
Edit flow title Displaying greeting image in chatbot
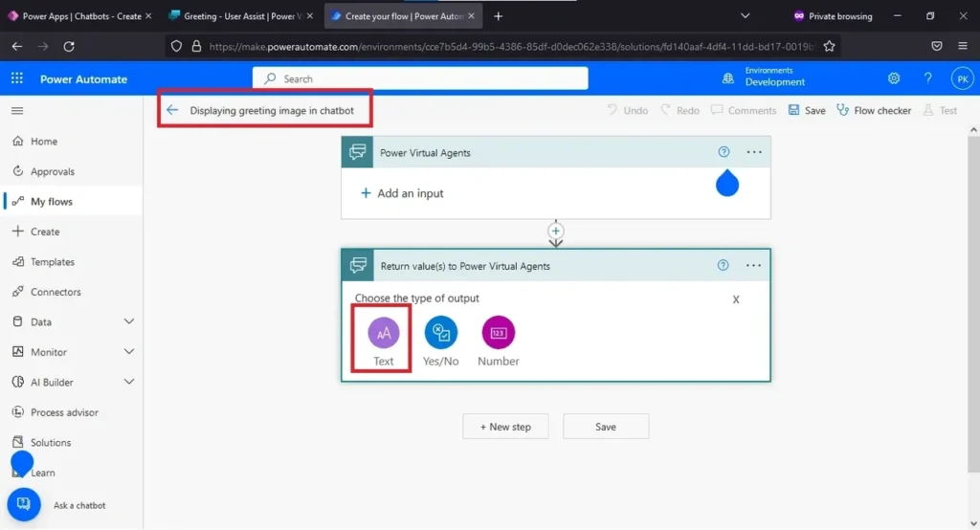[272, 111]
